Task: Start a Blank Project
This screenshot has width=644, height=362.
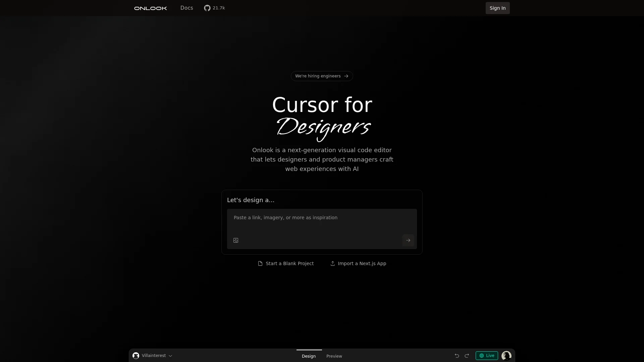Action: pos(285,263)
